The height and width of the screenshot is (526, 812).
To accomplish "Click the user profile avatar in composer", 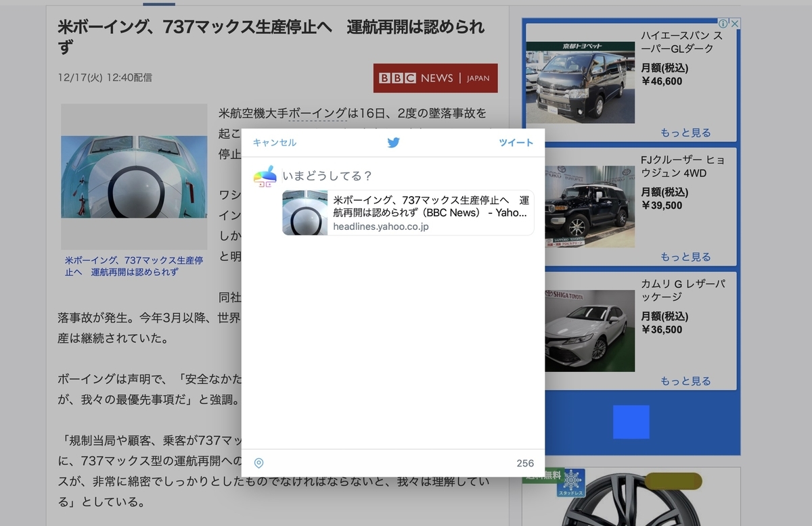I will coord(265,176).
